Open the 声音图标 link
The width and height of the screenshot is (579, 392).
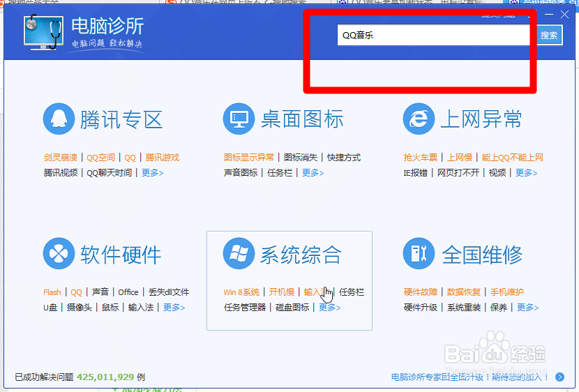tap(241, 173)
